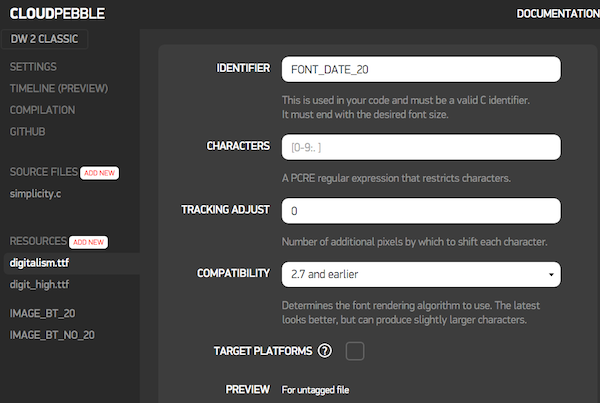Open the DW 2 Classic project selector
The height and width of the screenshot is (403, 600).
(47, 40)
